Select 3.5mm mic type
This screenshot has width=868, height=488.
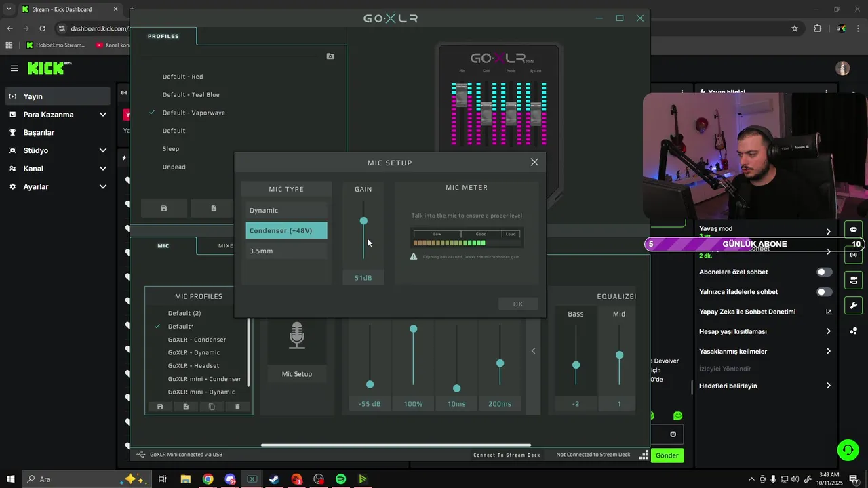[286, 251]
